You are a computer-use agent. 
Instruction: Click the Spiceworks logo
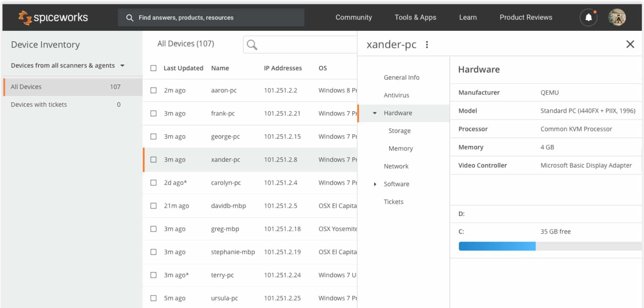click(53, 17)
